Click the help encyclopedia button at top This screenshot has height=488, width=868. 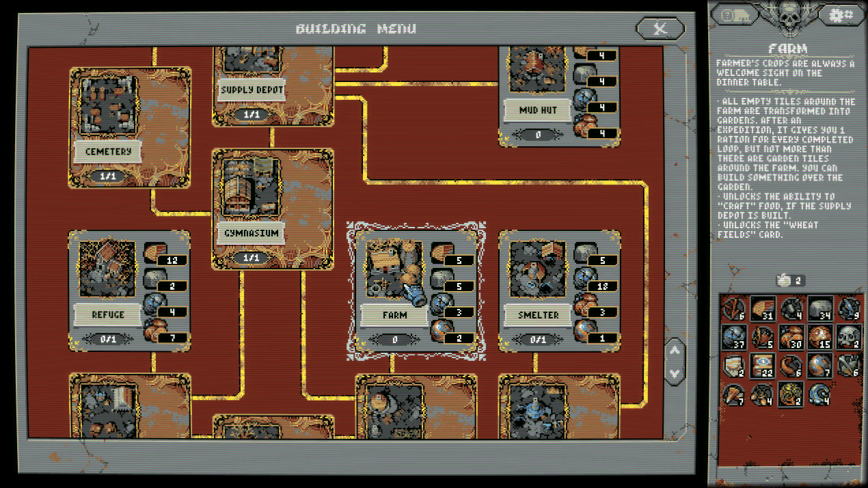pos(735,15)
